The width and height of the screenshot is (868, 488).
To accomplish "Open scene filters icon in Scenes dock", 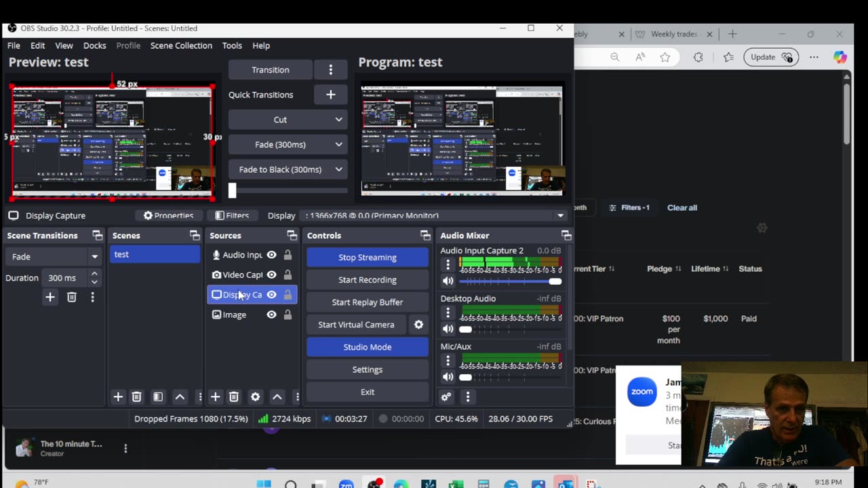I will pos(158,396).
